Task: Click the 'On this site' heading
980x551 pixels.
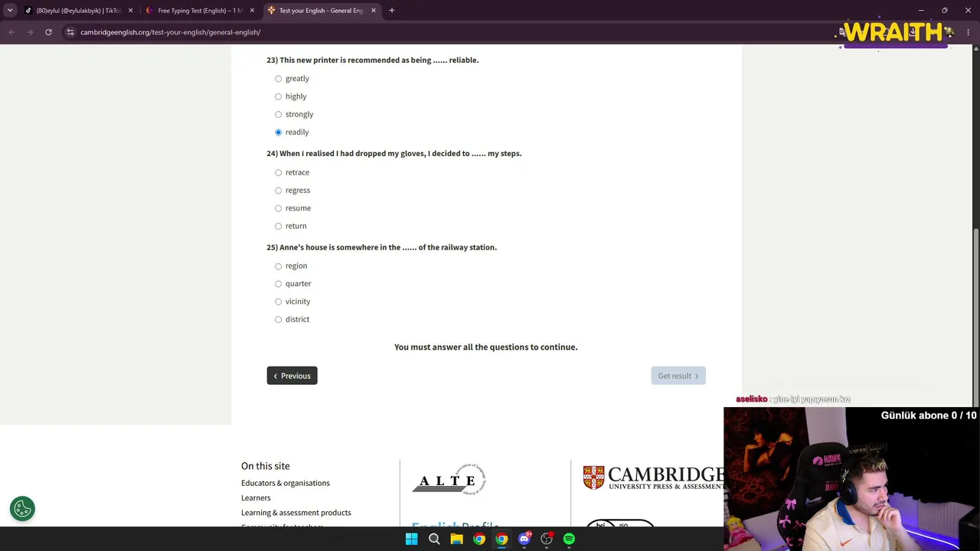Action: (266, 466)
